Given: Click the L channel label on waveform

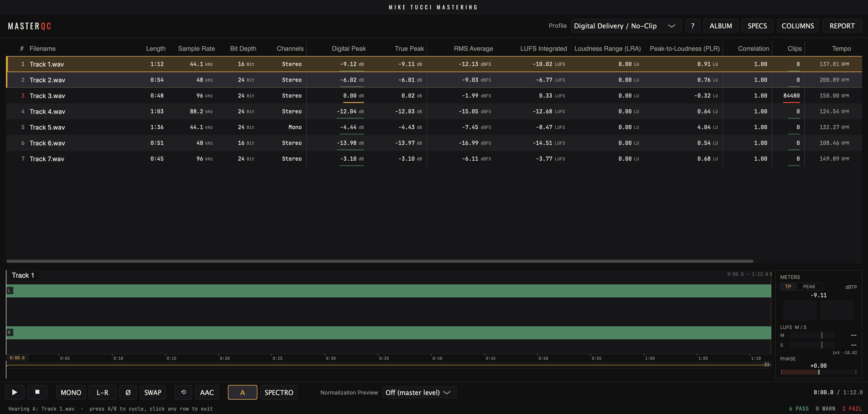Looking at the screenshot, I should point(9,290).
